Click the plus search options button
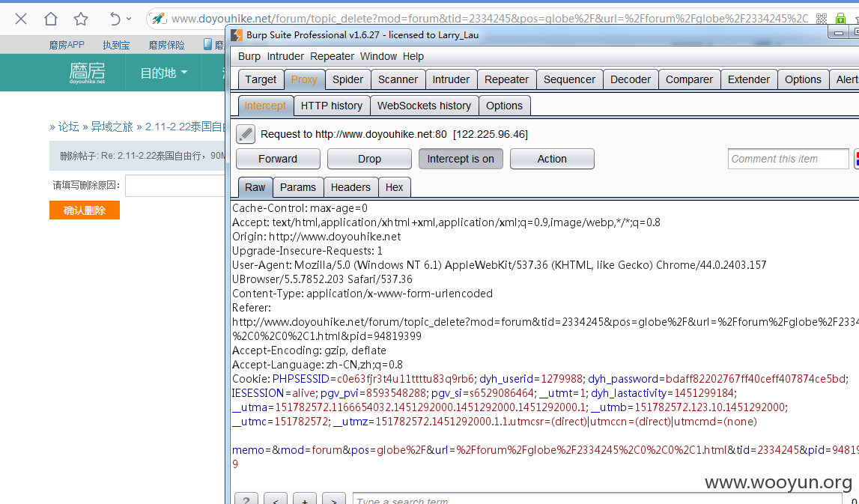 (305, 499)
